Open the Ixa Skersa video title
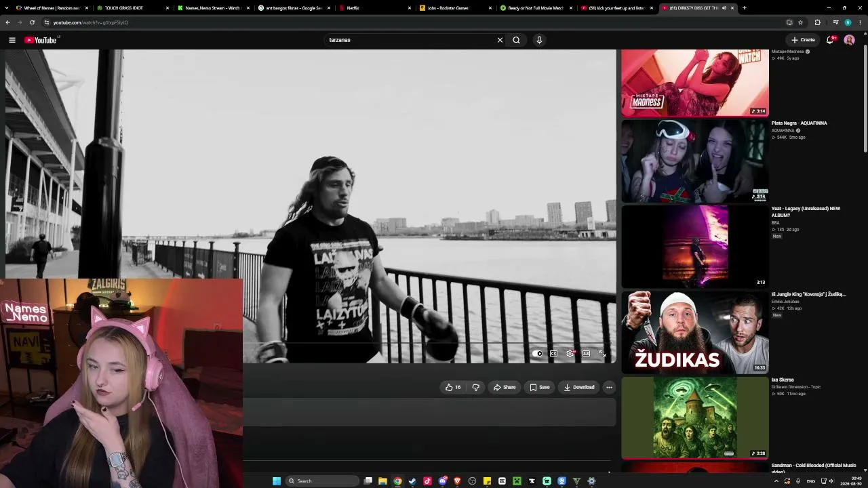The image size is (868, 488). (x=783, y=380)
